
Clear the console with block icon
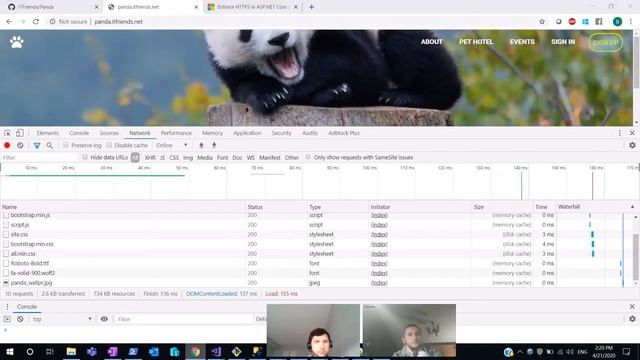click(x=20, y=319)
